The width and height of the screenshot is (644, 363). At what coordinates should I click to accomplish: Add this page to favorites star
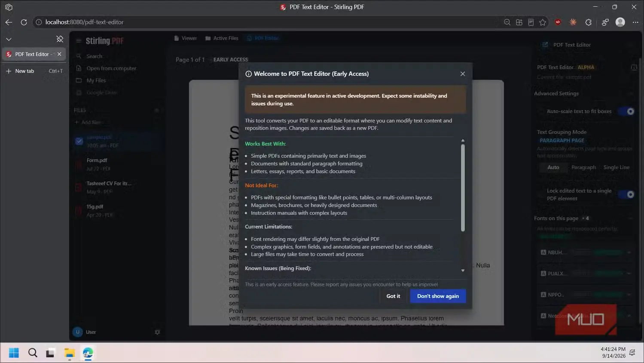pos(543,22)
